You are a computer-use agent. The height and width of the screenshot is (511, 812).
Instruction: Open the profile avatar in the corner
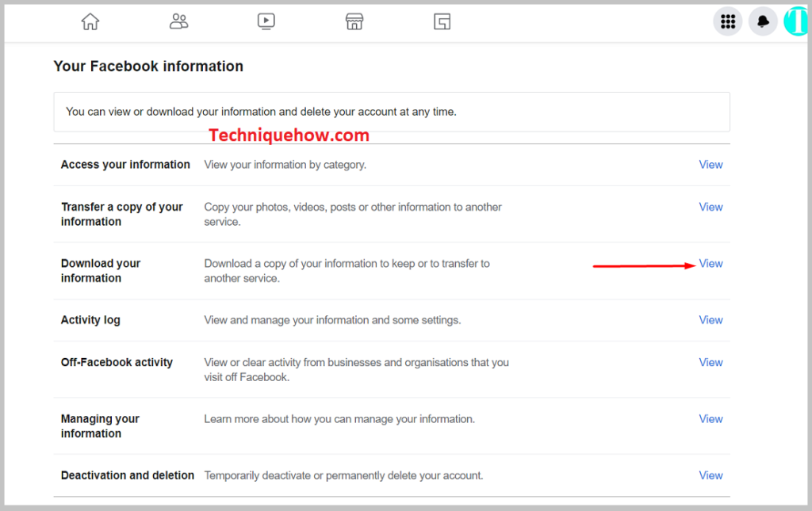click(796, 21)
